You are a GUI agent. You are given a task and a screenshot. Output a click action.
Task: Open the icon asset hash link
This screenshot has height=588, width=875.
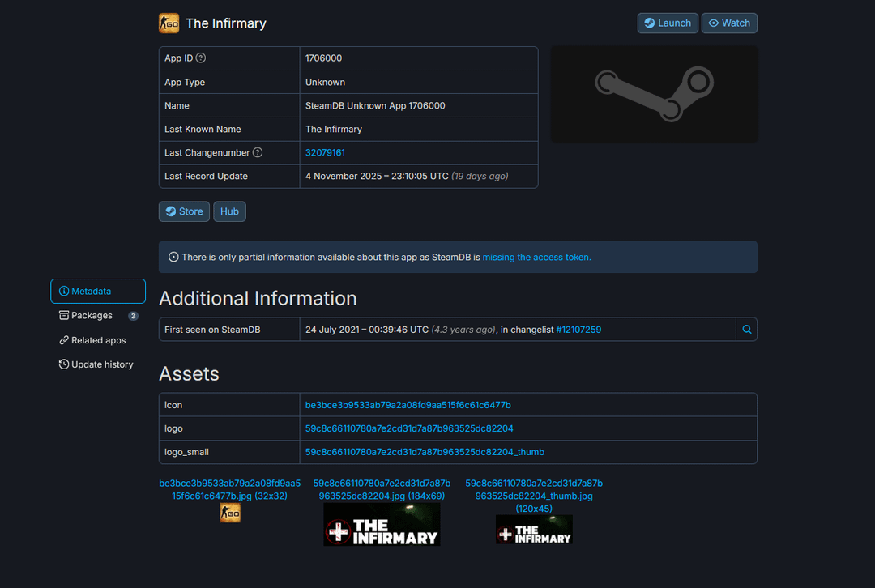(408, 405)
